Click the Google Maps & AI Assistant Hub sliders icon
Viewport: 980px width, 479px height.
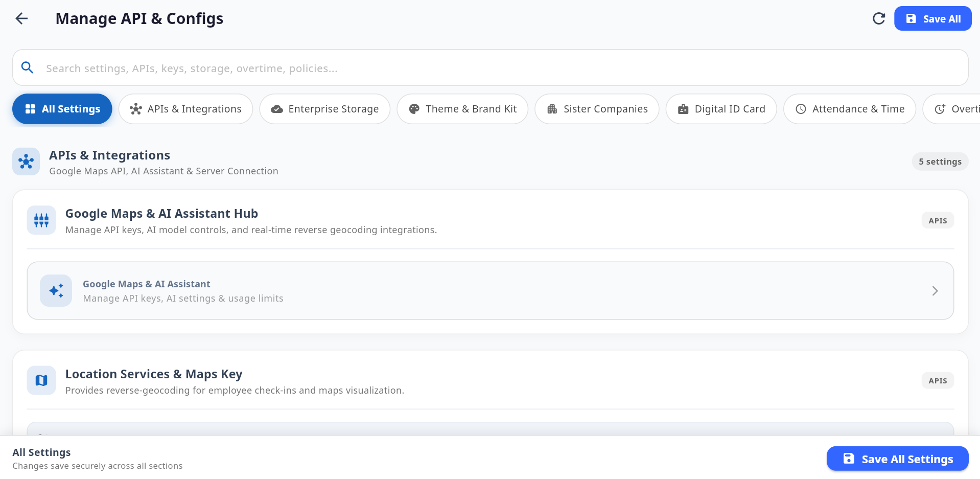pos(41,220)
